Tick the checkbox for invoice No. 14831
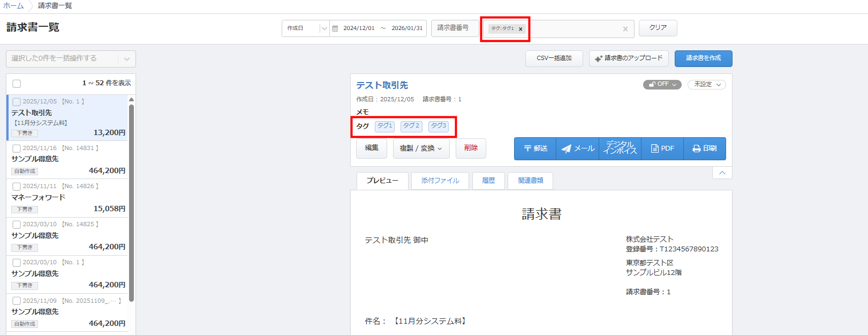This screenshot has width=868, height=335. (17, 148)
